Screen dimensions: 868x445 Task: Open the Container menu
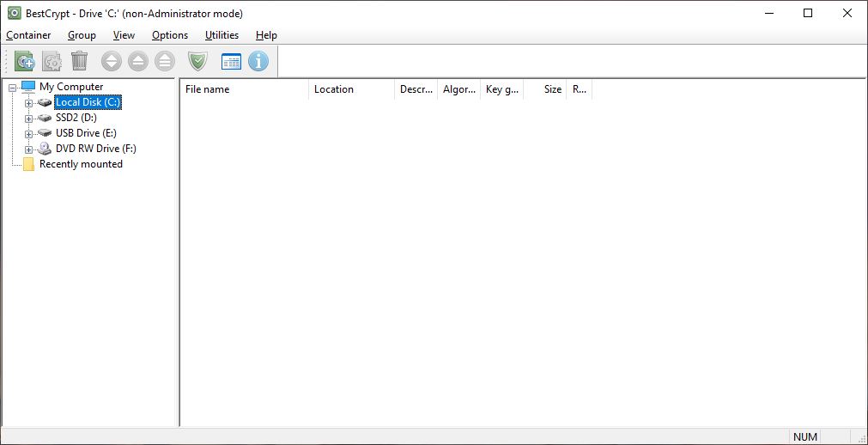[28, 35]
